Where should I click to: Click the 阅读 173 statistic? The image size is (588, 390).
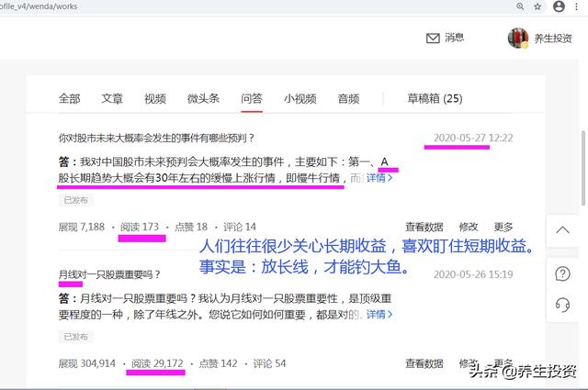pos(140,227)
